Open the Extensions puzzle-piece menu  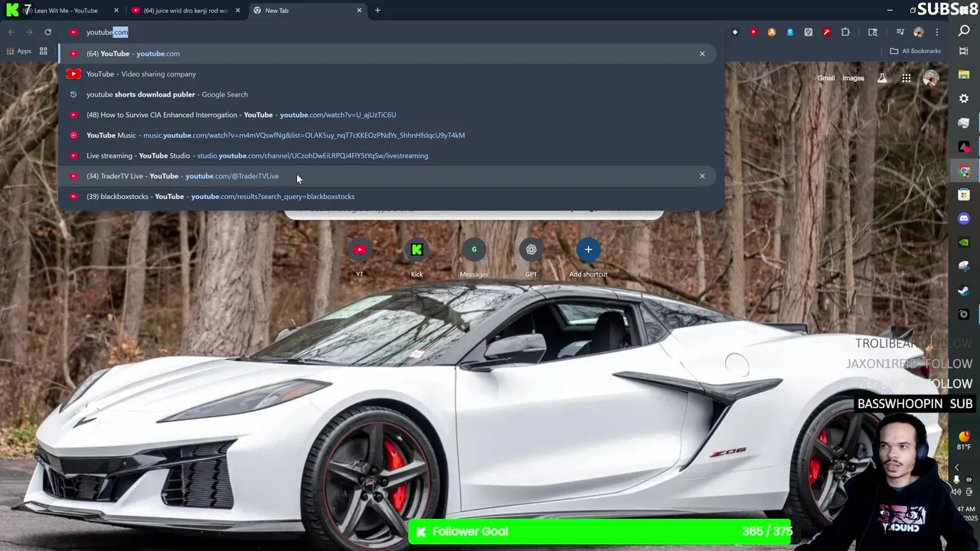(x=845, y=32)
